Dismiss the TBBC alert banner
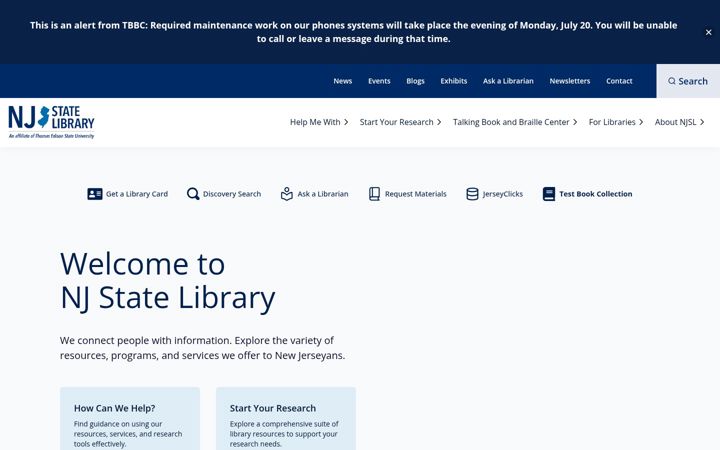Viewport: 720px width, 450px height. pos(708,32)
